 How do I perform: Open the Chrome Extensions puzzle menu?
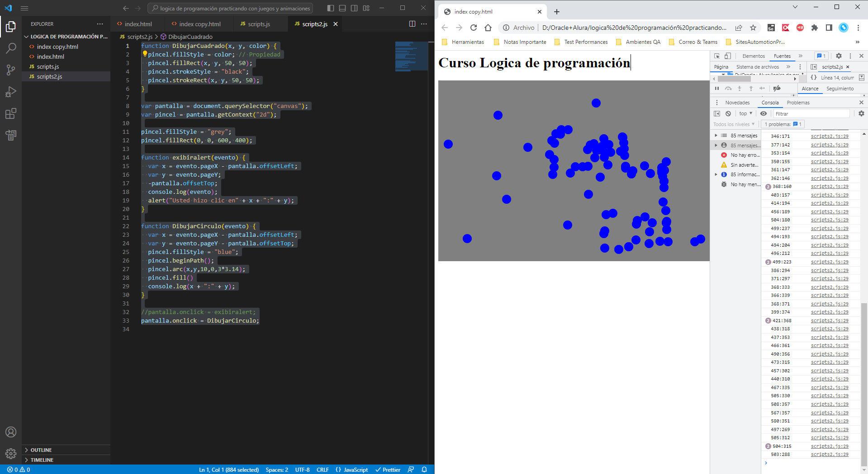pos(815,28)
